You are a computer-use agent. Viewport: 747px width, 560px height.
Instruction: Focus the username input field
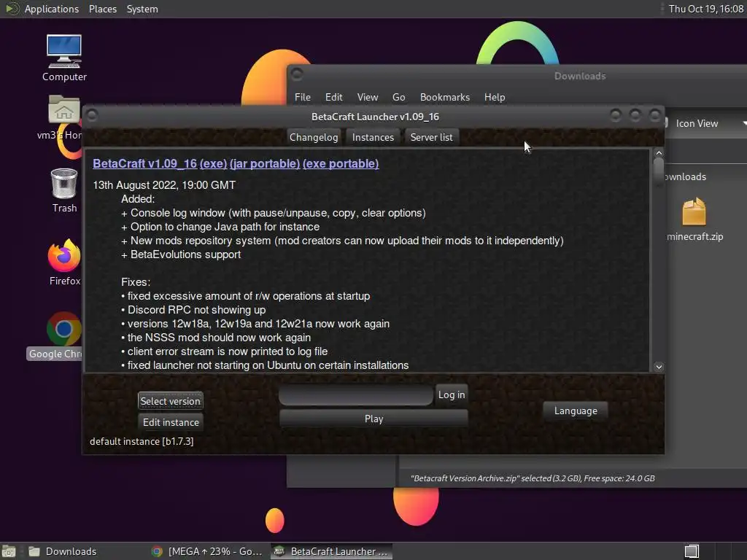[356, 395]
